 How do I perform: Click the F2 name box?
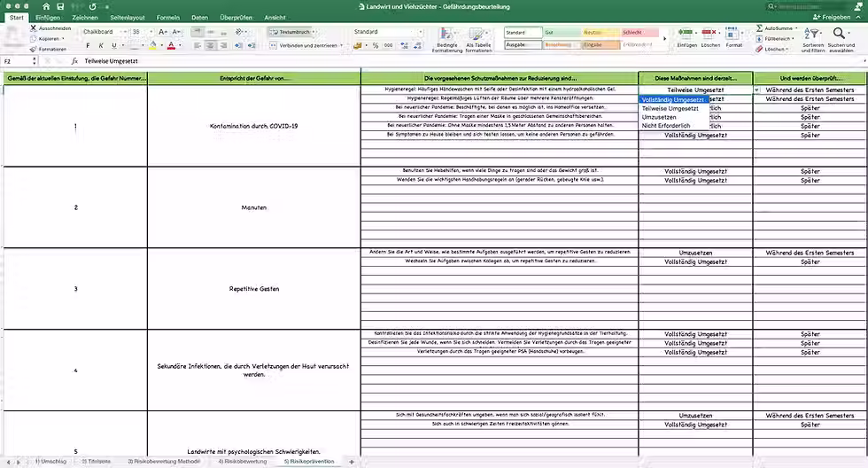tap(17, 61)
